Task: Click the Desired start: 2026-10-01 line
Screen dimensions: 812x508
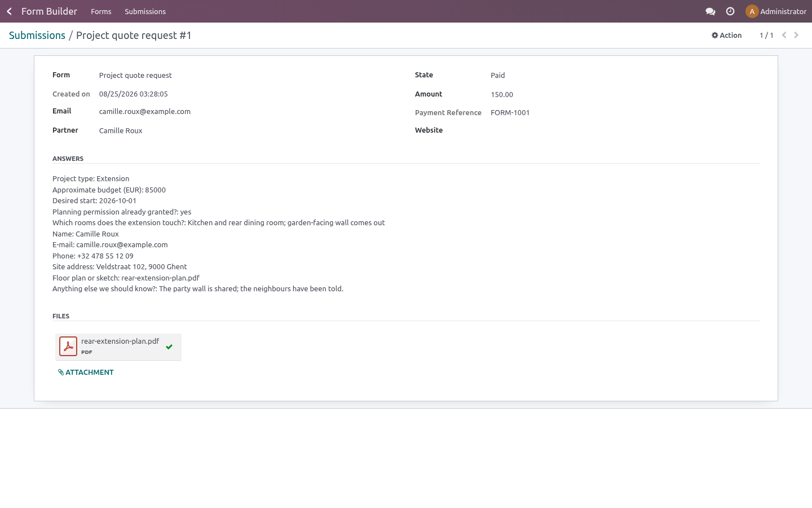Action: pos(94,200)
